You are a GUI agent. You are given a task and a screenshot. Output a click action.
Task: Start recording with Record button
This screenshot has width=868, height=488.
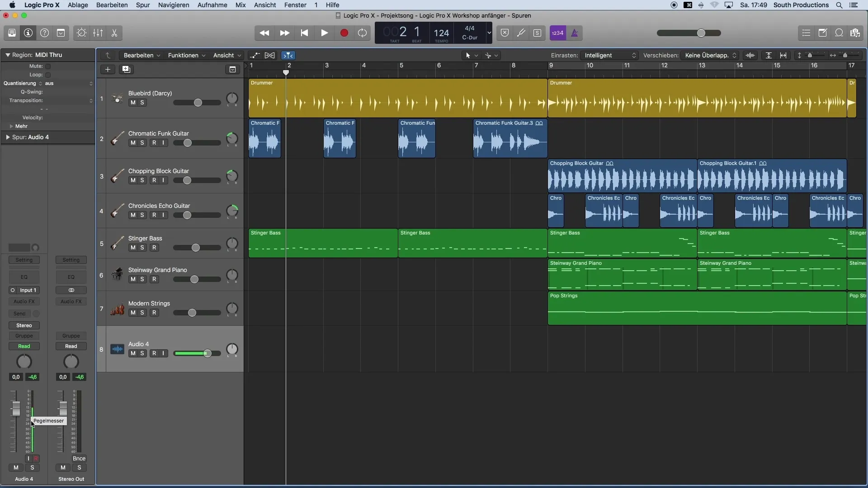tap(344, 33)
